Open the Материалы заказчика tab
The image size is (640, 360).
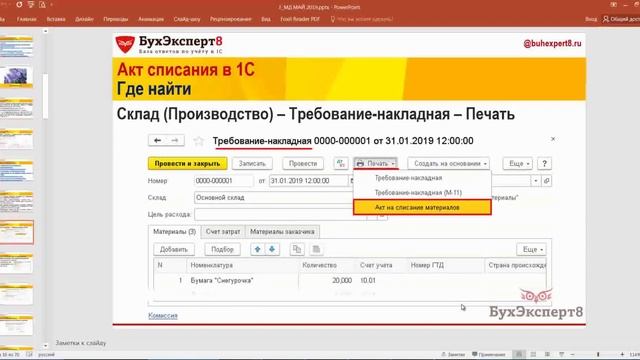coord(282,232)
